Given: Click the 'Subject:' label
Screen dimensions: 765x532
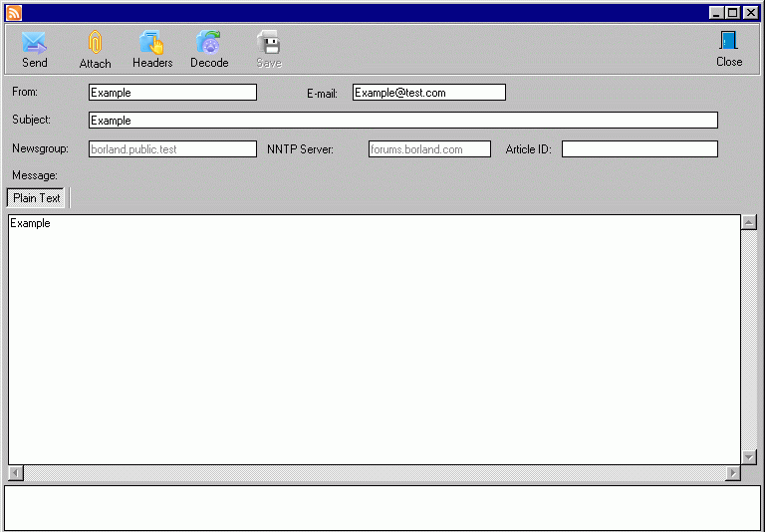Looking at the screenshot, I should (x=31, y=120).
